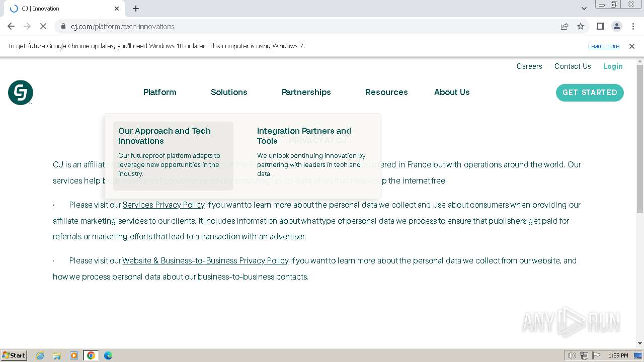The width and height of the screenshot is (644, 362).
Task: Click the Login link
Action: click(x=613, y=66)
